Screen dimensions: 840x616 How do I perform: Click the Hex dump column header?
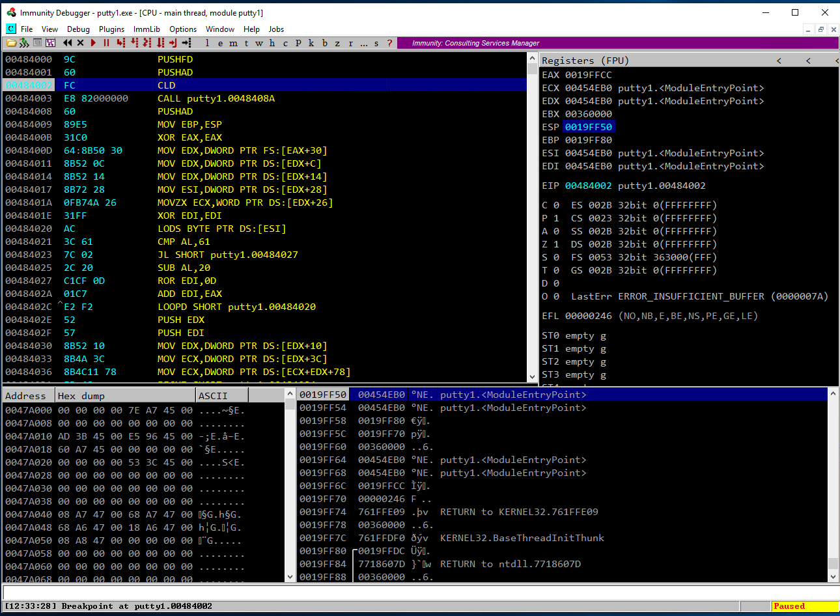(x=125, y=395)
